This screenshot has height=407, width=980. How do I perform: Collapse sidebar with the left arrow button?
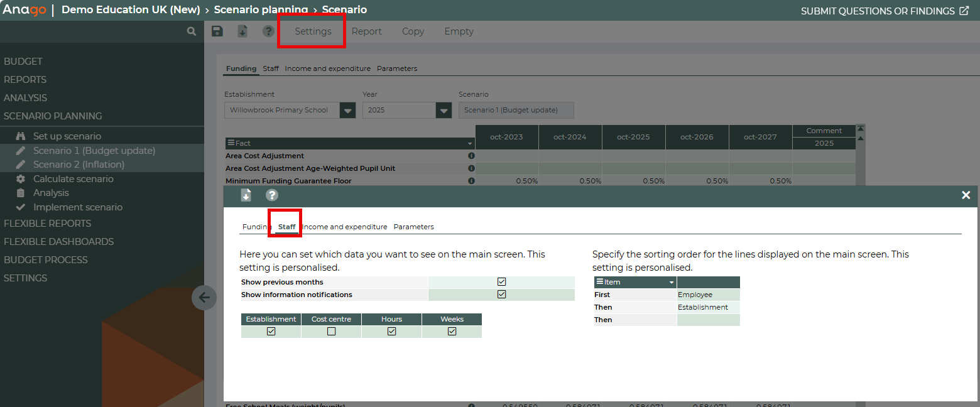204,298
